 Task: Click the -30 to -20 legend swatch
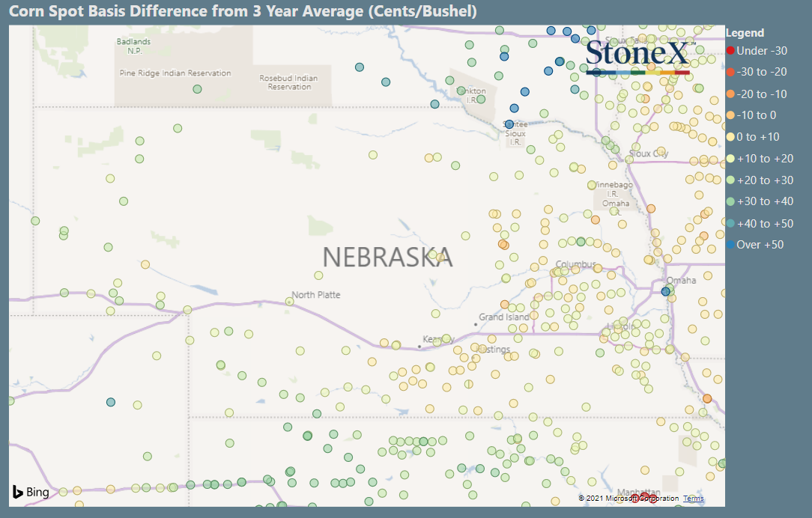pos(730,72)
